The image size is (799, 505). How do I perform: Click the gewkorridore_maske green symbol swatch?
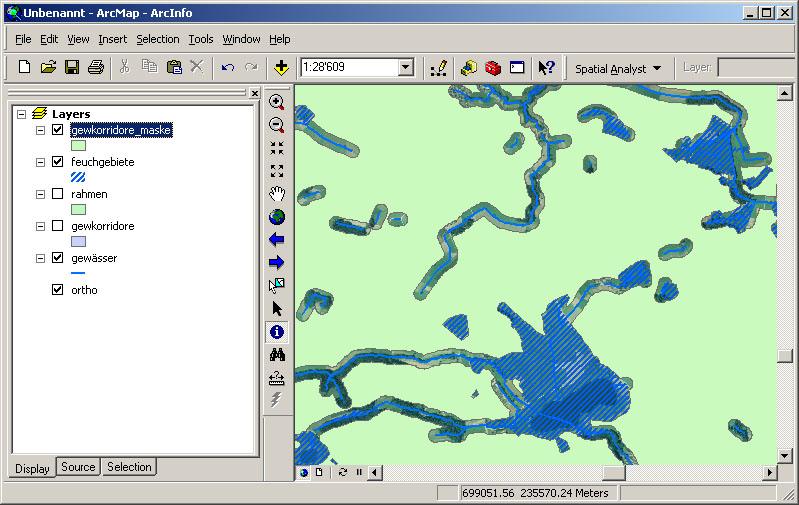coord(78,145)
